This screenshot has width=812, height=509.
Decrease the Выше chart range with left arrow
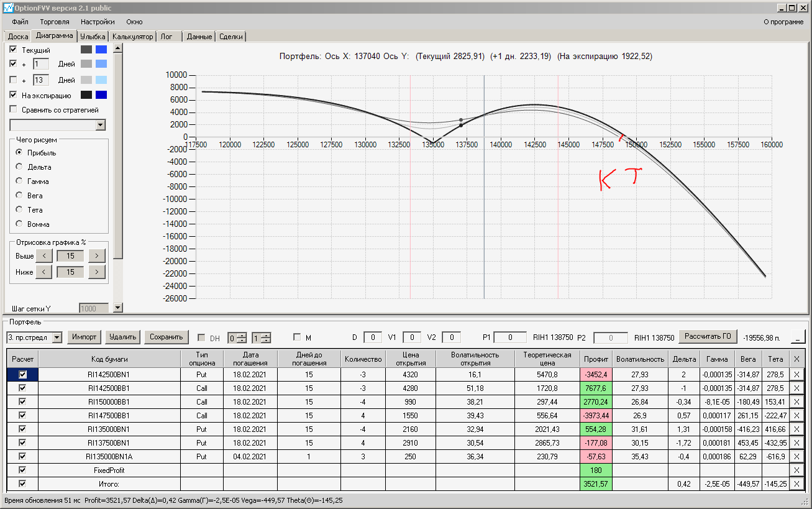coord(43,255)
